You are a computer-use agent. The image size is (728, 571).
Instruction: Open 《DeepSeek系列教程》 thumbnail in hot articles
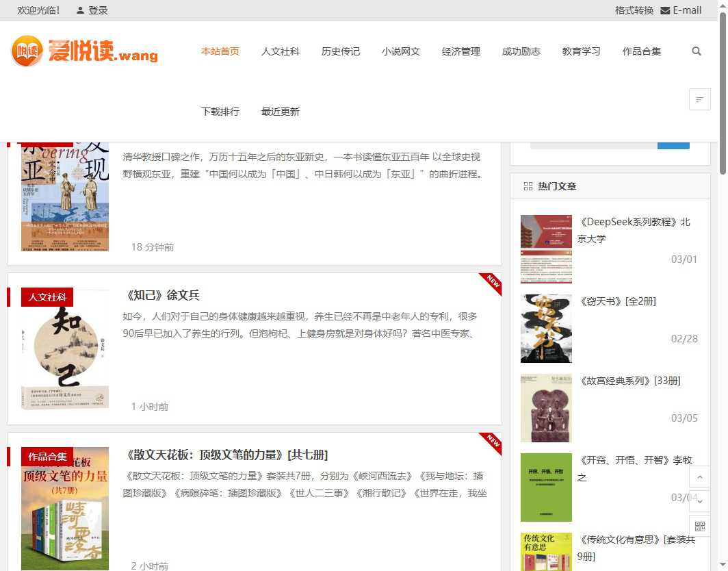coord(546,249)
